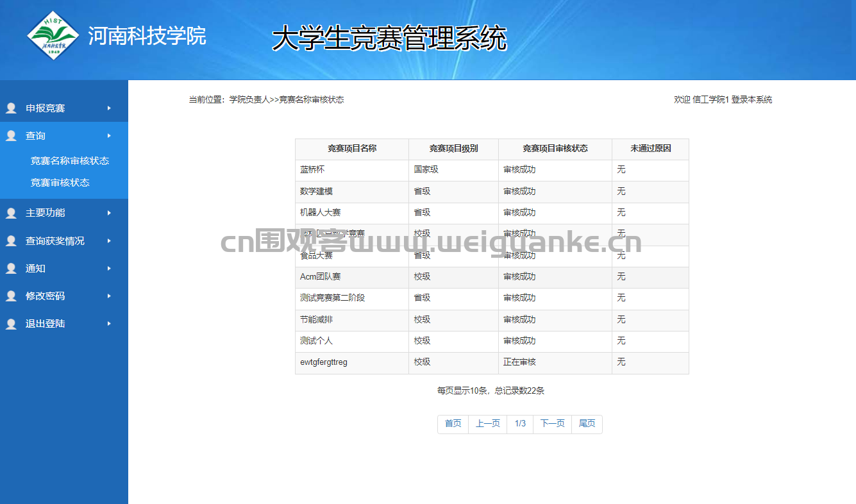Click the 竞赛项目级别 column header

click(454, 149)
